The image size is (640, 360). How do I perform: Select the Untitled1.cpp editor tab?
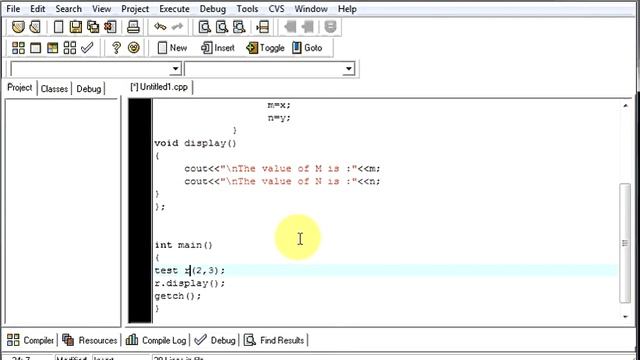pyautogui.click(x=159, y=87)
